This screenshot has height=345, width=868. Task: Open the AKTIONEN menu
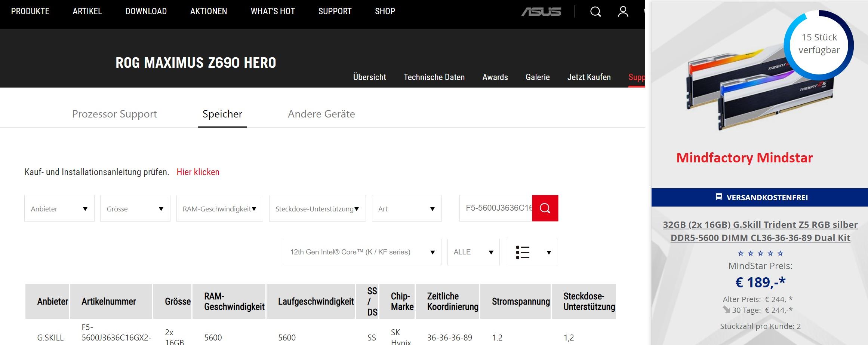[x=209, y=11]
